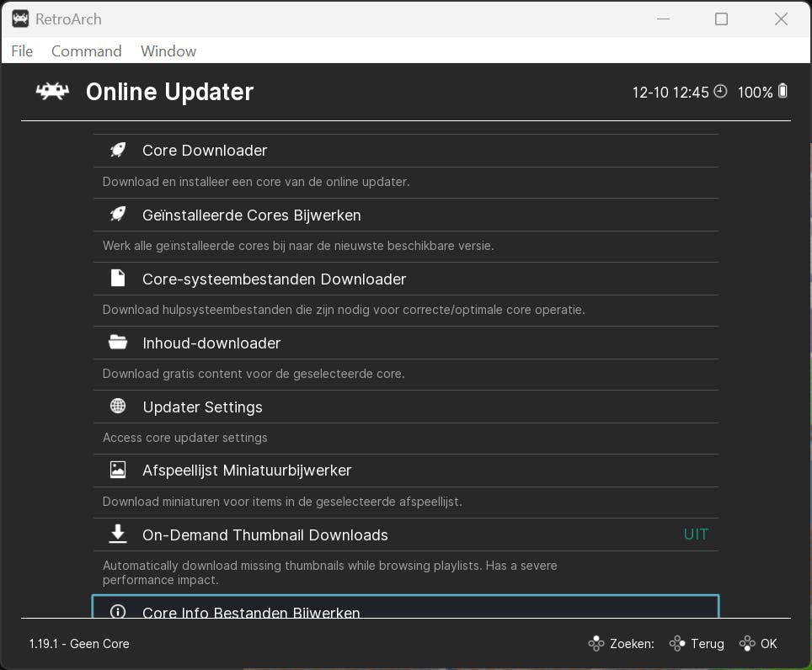Click the download arrow icon for On-Demand Thumbnails

(118, 534)
